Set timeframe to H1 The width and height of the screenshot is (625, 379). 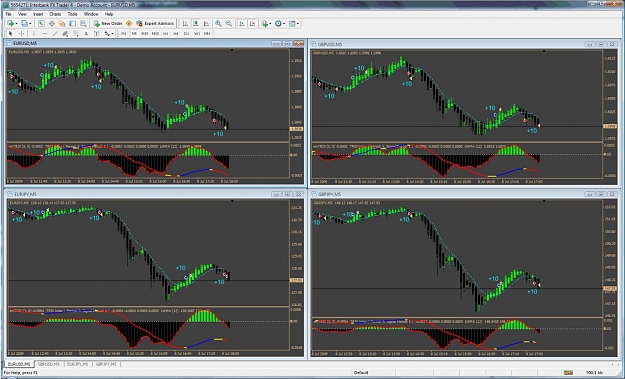165,33
